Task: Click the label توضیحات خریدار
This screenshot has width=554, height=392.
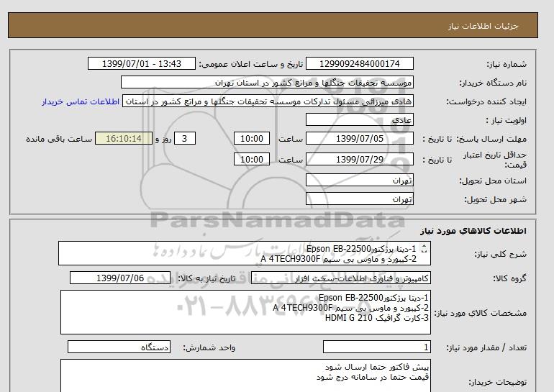Action: (x=497, y=382)
